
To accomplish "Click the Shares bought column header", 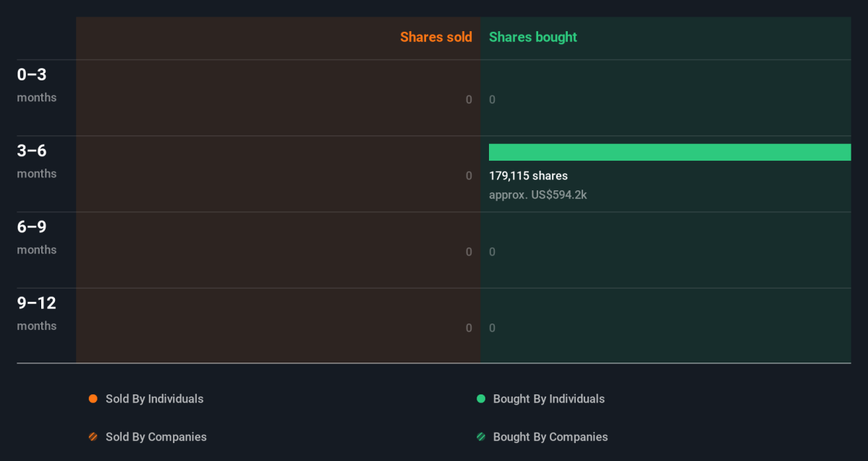I will (x=533, y=37).
